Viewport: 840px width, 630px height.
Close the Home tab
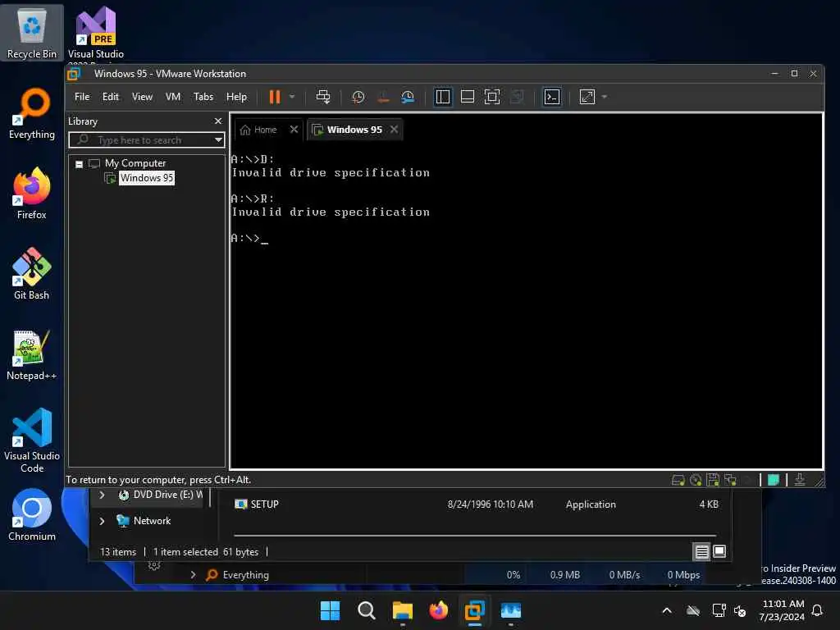(294, 129)
